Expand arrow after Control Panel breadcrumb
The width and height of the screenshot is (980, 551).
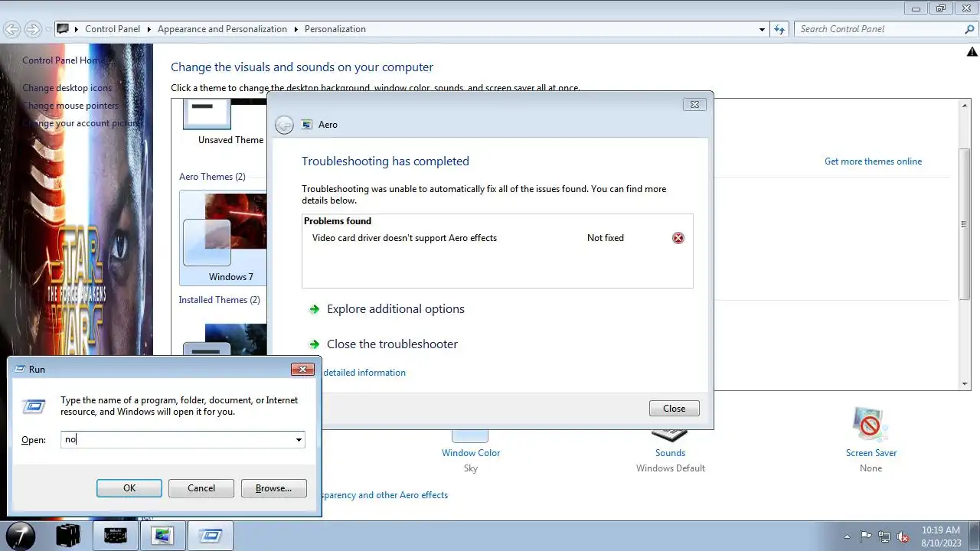[x=149, y=29]
